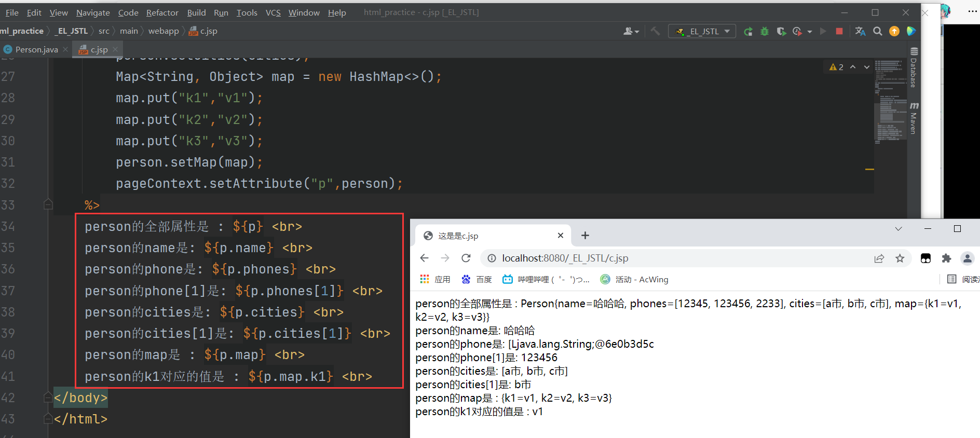980x438 pixels.
Task: Click the Help menu
Action: pos(337,12)
